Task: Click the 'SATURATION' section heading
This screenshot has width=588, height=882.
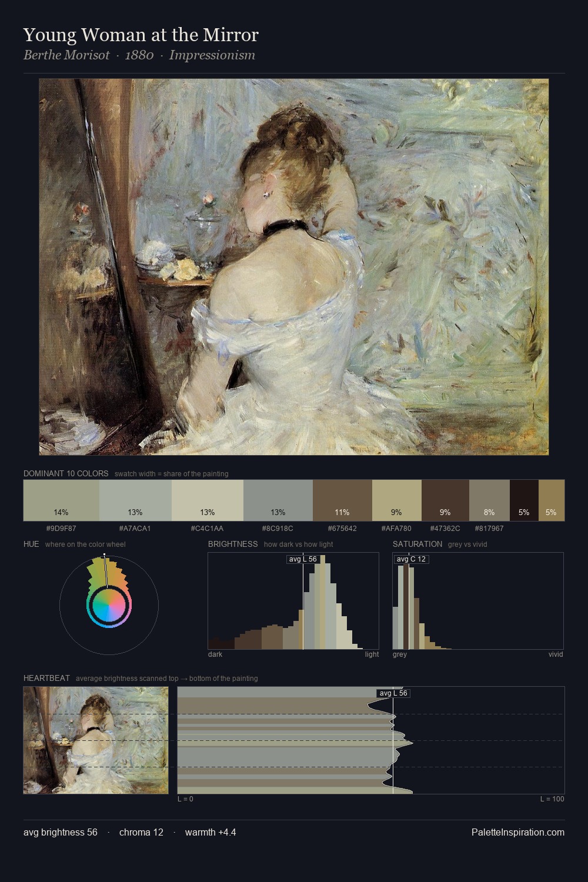Action: pyautogui.click(x=417, y=544)
